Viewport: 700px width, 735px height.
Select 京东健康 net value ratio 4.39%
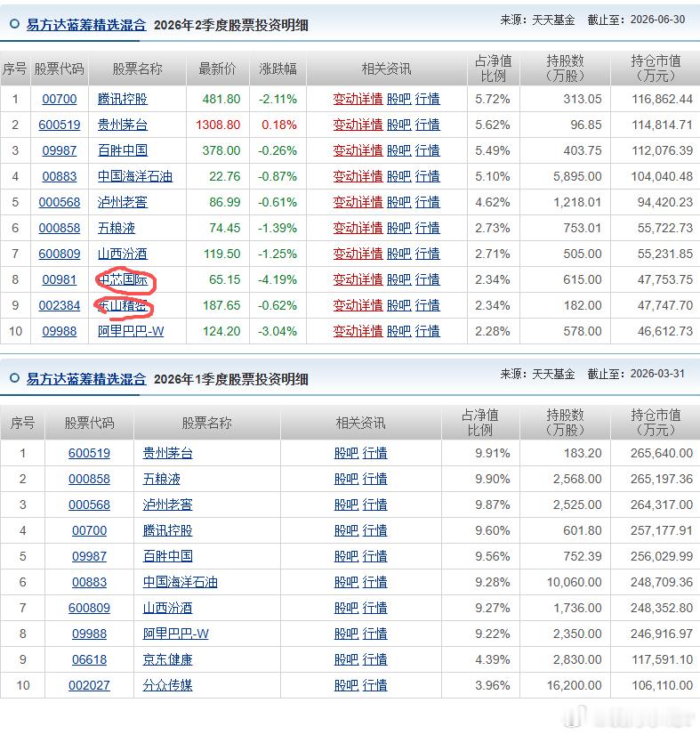point(493,659)
